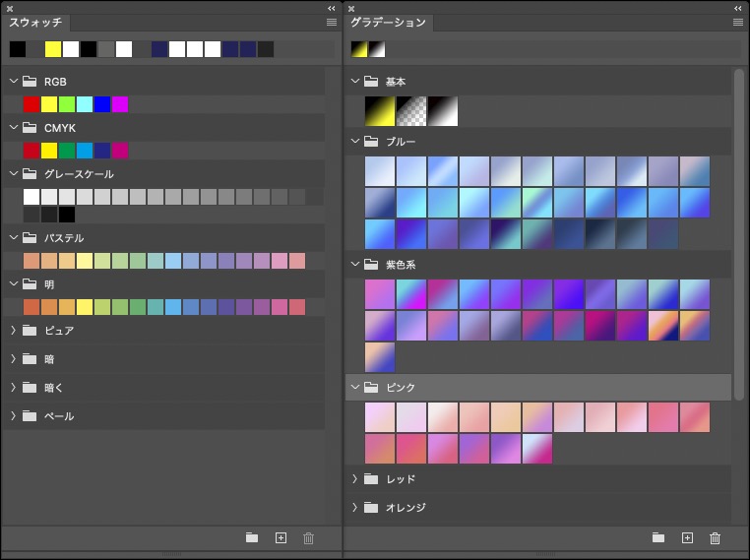Click the 明 folder icon
Viewport: 750px width, 560px height.
click(x=30, y=284)
